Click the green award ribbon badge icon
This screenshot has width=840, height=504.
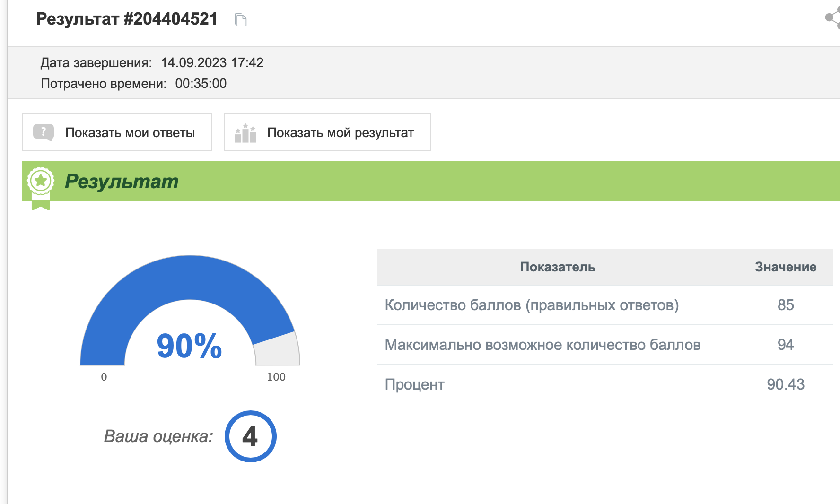click(x=41, y=185)
